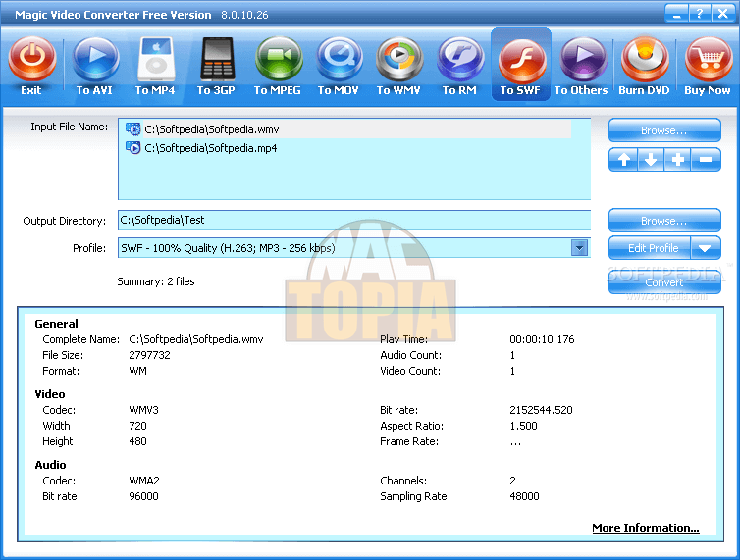Click the Softpedia.wmv file icon
The image size is (740, 560).
133,128
